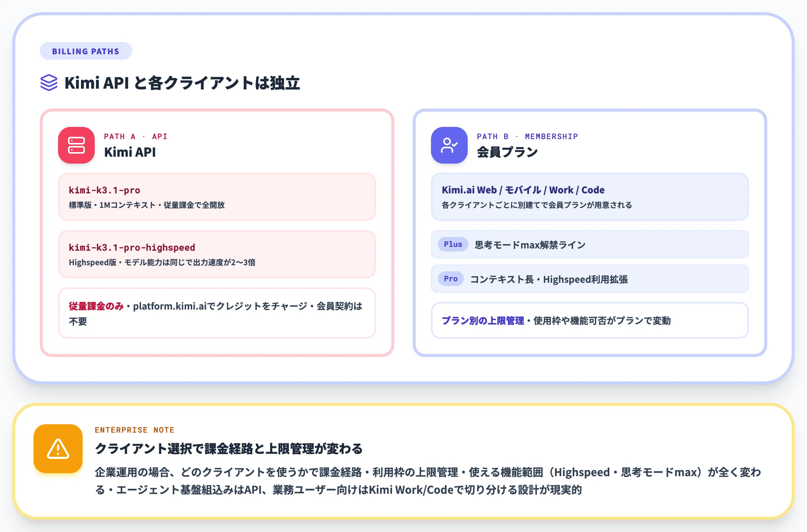
Task: Click the heading クライアント選択で課金経路と上限管理が変わる
Action: (x=229, y=449)
